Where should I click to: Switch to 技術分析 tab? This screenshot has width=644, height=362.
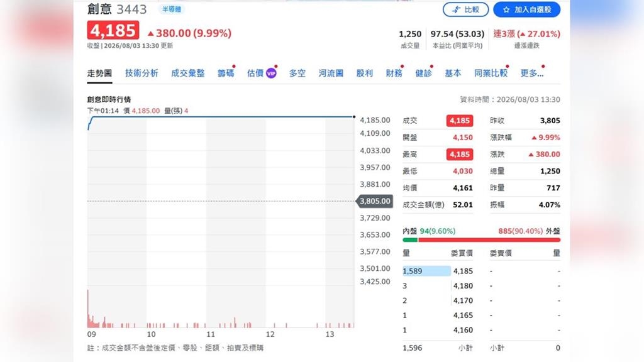click(x=142, y=73)
